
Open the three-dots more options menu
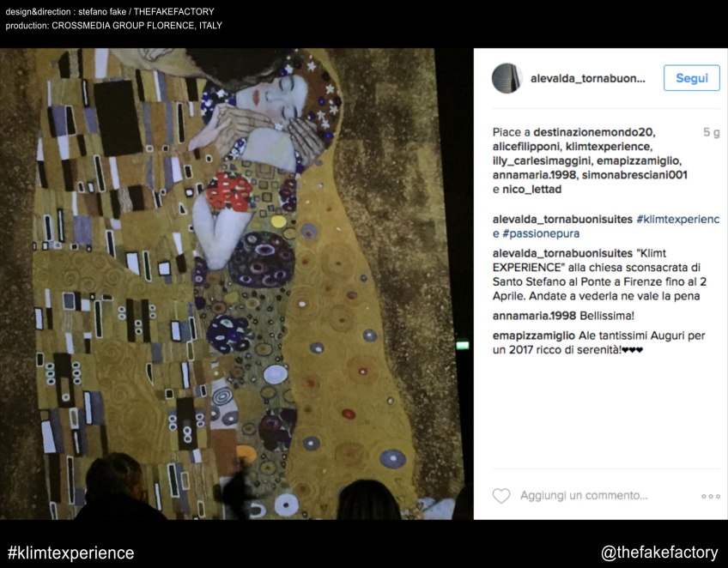(x=710, y=496)
